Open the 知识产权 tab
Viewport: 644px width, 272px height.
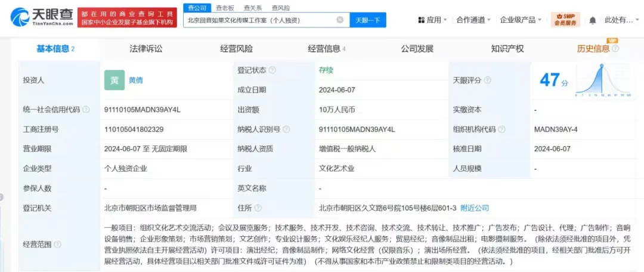click(x=507, y=49)
